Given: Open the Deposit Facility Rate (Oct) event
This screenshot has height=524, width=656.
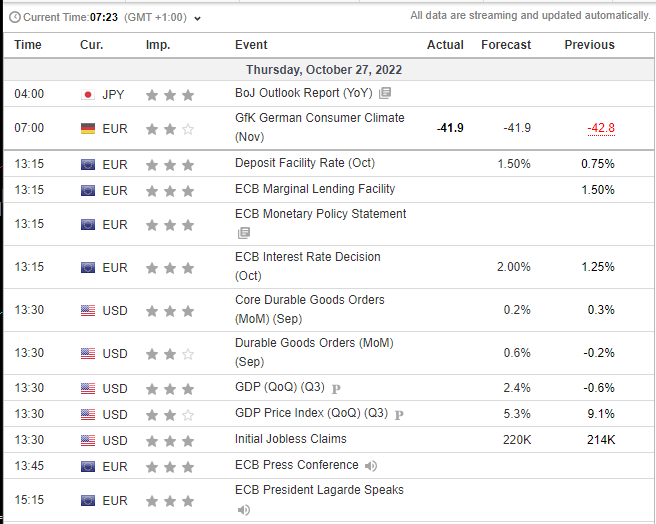Looking at the screenshot, I should (304, 163).
